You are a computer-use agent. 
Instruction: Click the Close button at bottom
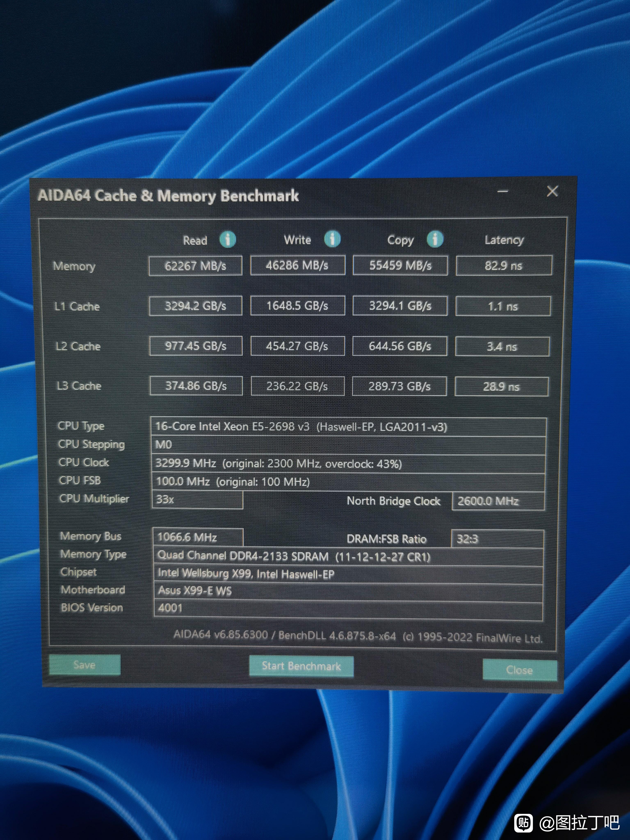pos(519,670)
